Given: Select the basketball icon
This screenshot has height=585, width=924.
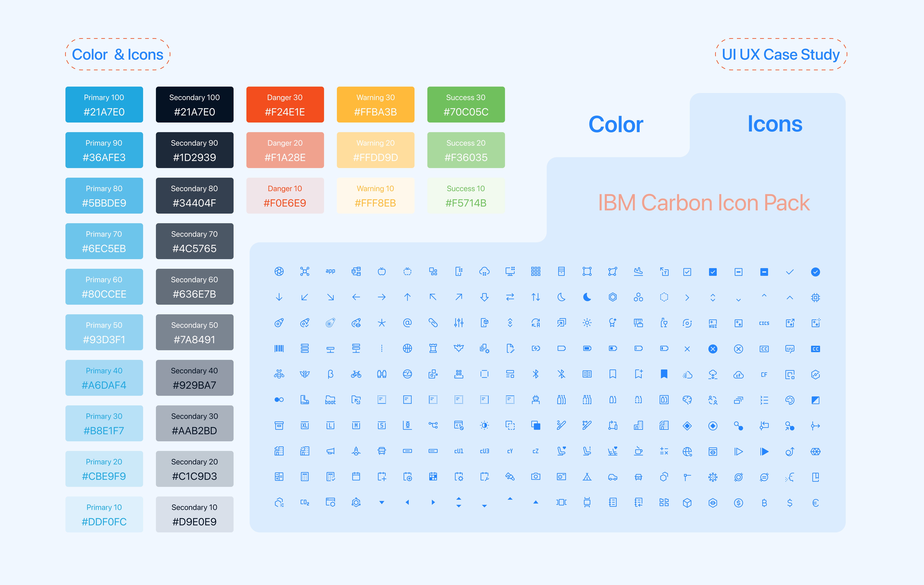Looking at the screenshot, I should click(407, 348).
